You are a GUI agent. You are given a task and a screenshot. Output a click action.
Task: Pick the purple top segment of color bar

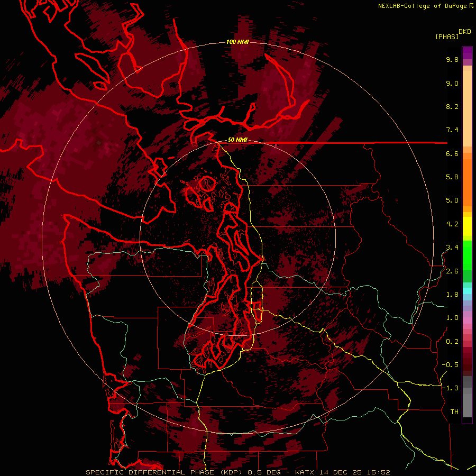tap(467, 53)
